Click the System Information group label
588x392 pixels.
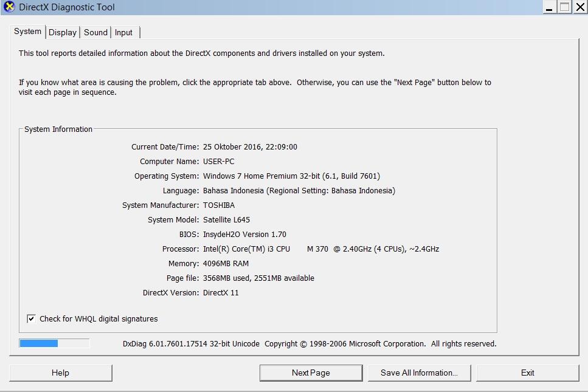click(58, 129)
